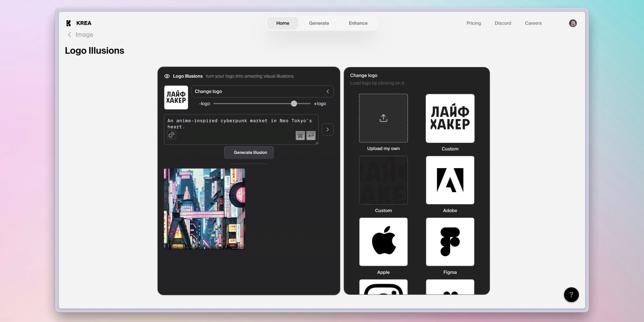Click the Figma label text

pos(450,272)
